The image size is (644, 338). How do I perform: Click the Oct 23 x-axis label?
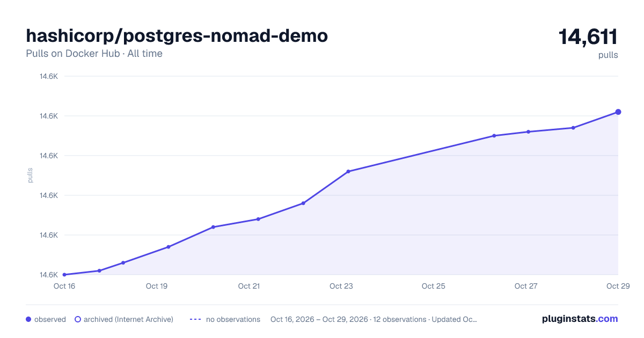coord(341,286)
